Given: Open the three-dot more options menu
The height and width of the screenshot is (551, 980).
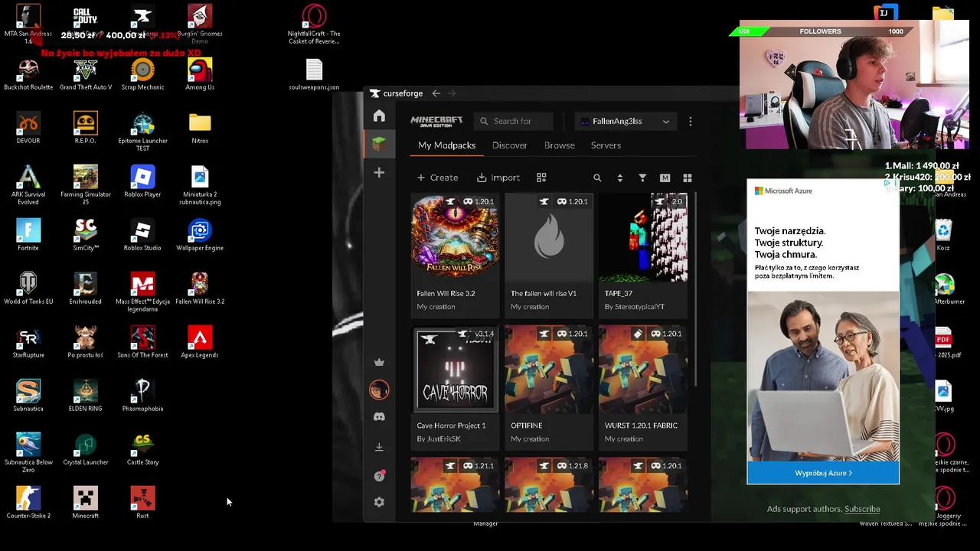Looking at the screenshot, I should coord(691,121).
